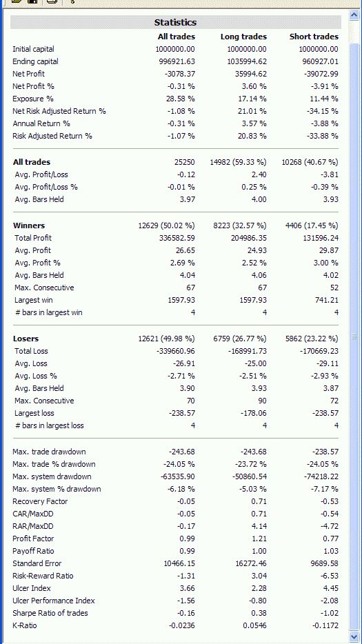Screen dimensions: 362x644
Task: Select the Short trades column heading
Action: coord(314,37)
